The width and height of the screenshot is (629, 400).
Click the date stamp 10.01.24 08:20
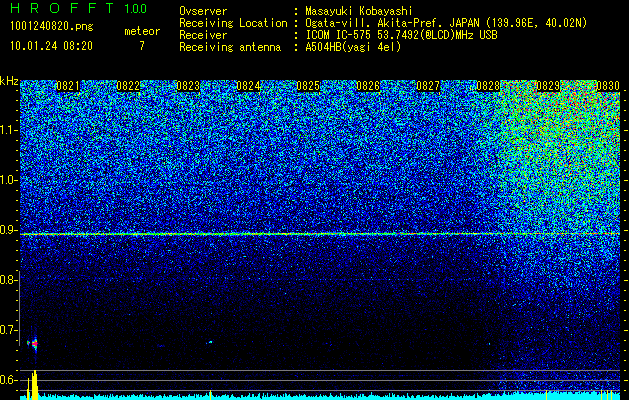click(x=51, y=46)
